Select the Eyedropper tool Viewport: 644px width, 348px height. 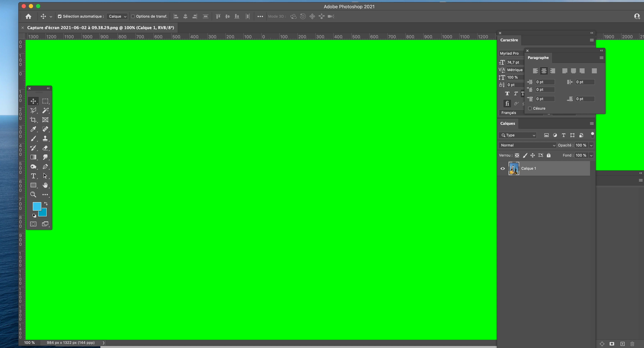point(33,129)
